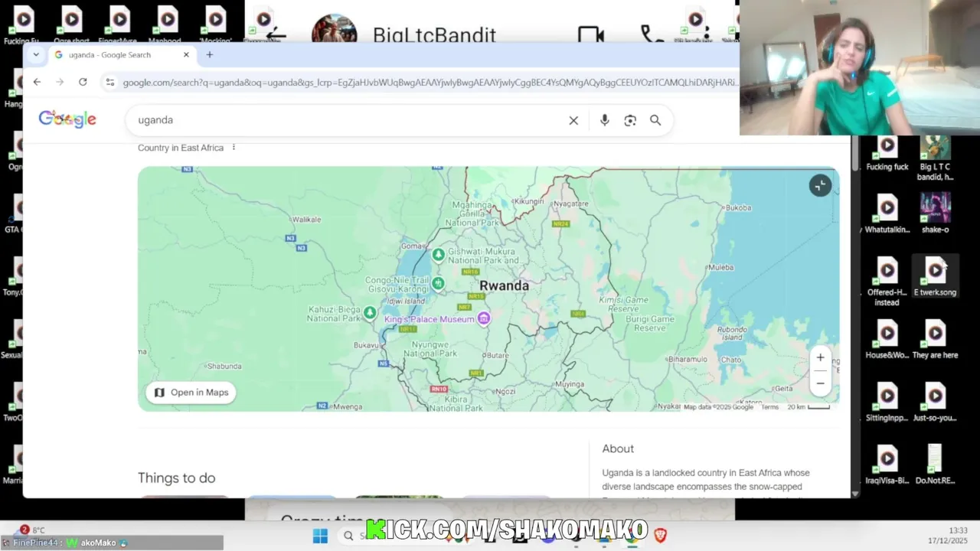The height and width of the screenshot is (551, 980).
Task: Select 'They are here' desktop file
Action: click(935, 340)
